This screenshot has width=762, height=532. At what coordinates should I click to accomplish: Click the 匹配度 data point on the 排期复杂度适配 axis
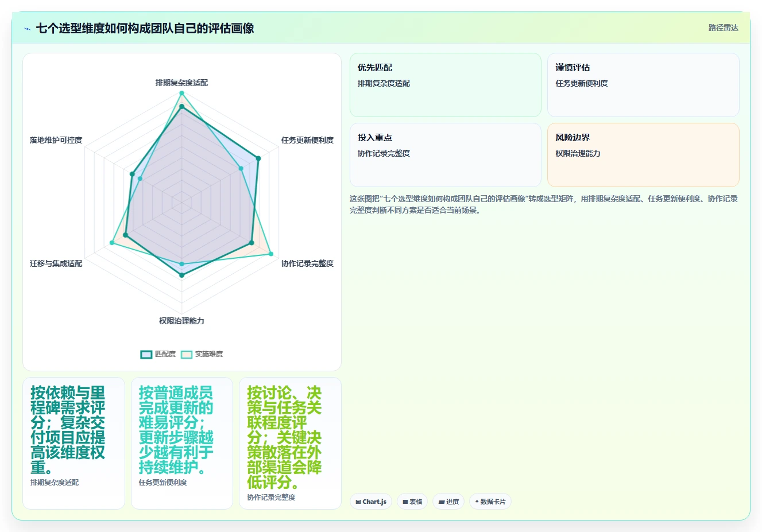[181, 107]
